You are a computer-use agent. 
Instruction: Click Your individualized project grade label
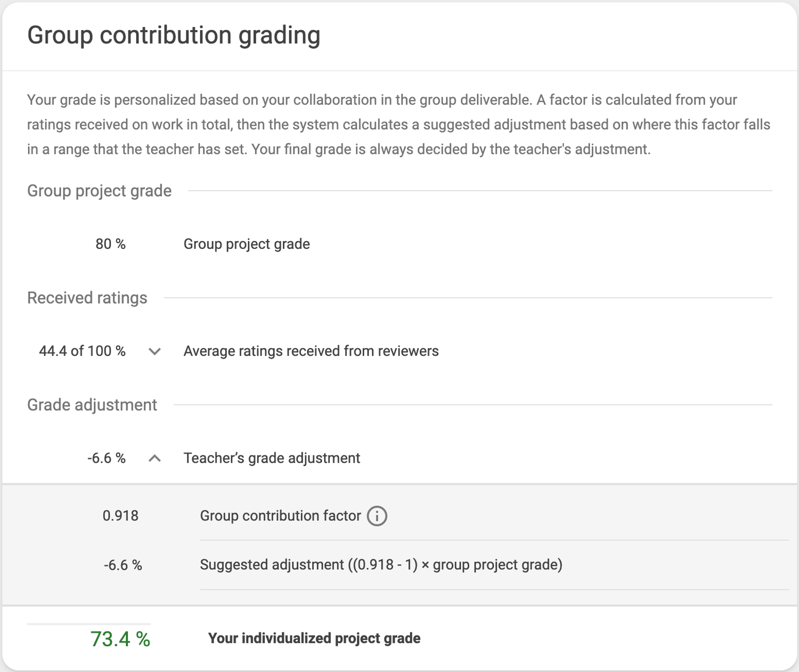pyautogui.click(x=314, y=639)
